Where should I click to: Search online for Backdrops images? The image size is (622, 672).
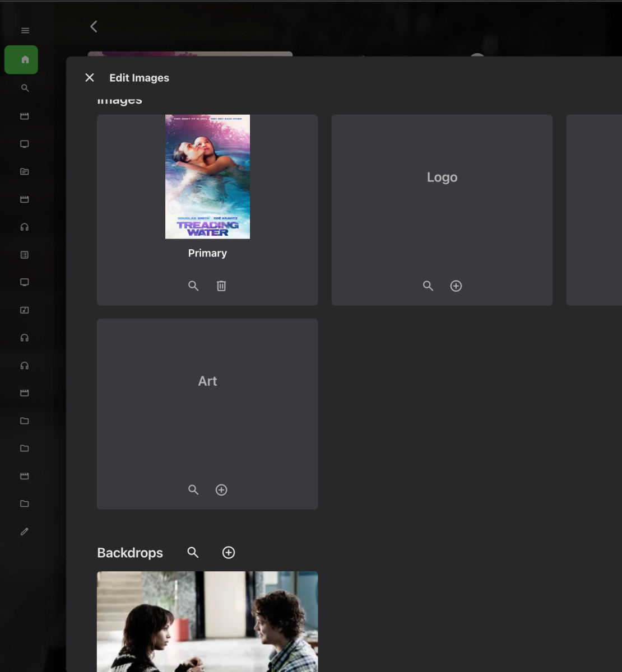(x=193, y=553)
